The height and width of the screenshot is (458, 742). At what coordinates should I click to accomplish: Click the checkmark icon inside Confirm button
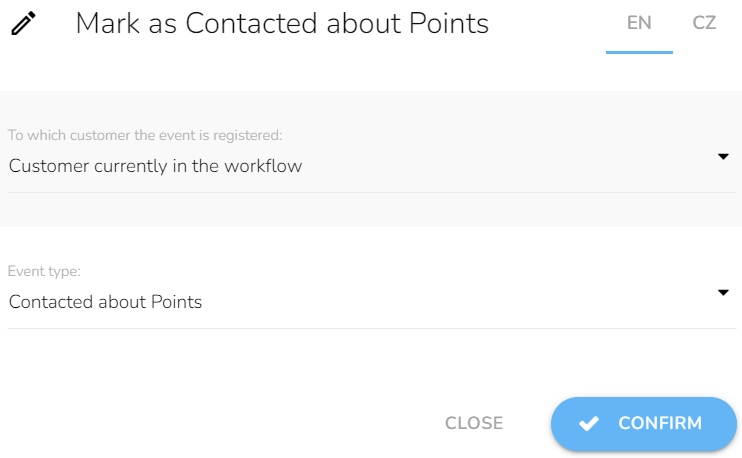point(589,423)
